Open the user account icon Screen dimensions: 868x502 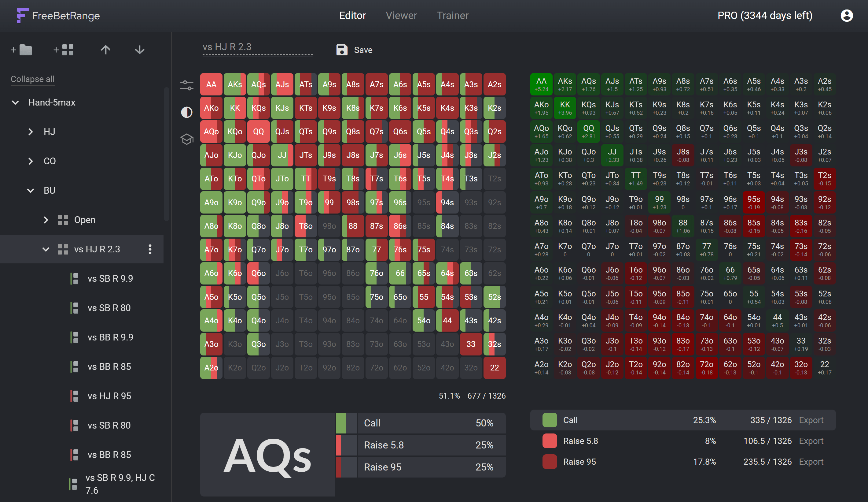(x=847, y=16)
